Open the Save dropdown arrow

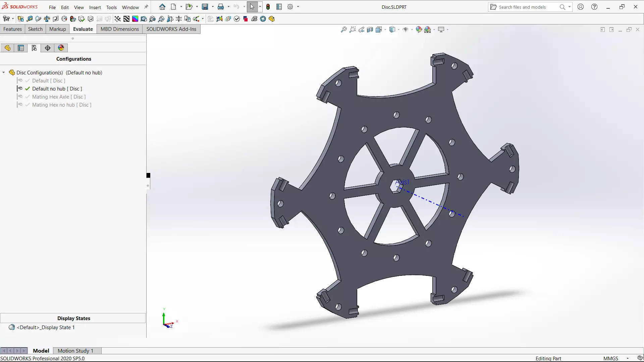point(213,7)
